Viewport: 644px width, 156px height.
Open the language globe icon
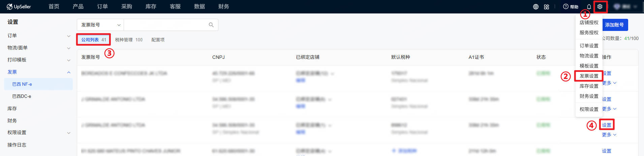pos(536,7)
